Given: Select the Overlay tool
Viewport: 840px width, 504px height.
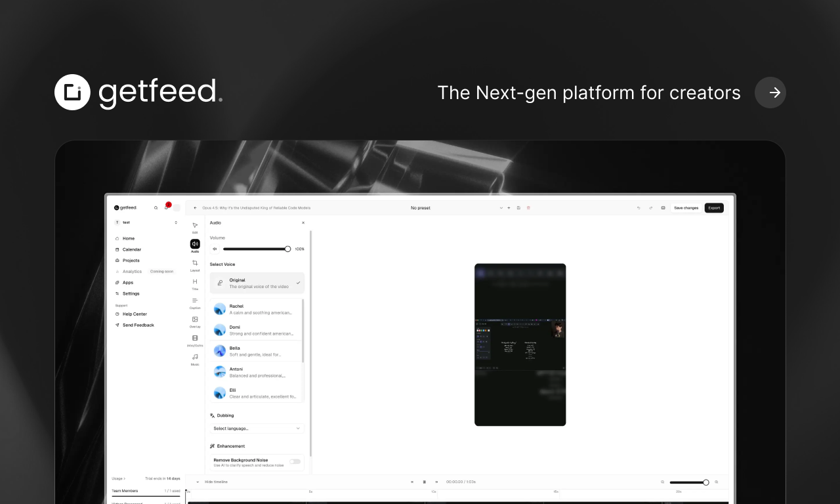Looking at the screenshot, I should pyautogui.click(x=195, y=321).
